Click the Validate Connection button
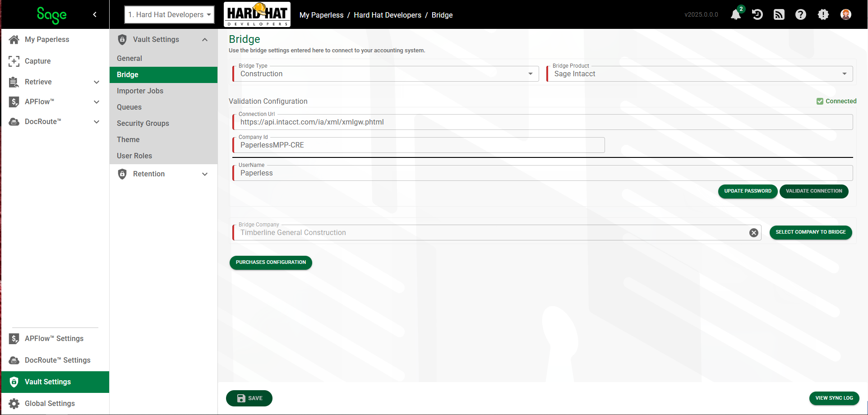Viewport: 868px width, 415px height. 814,191
